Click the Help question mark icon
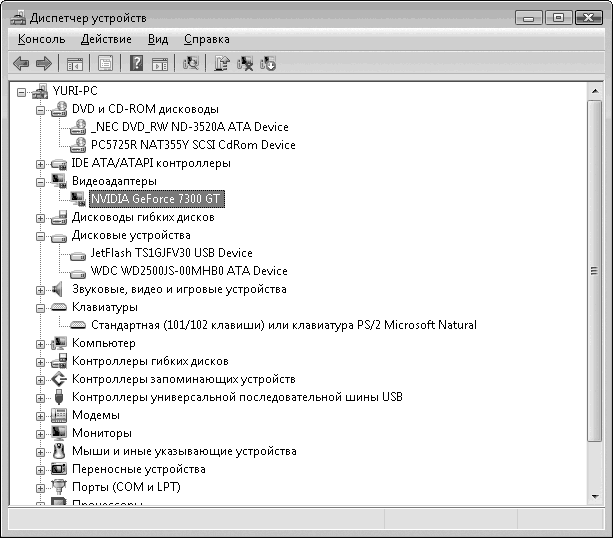613x538 pixels. 136,64
